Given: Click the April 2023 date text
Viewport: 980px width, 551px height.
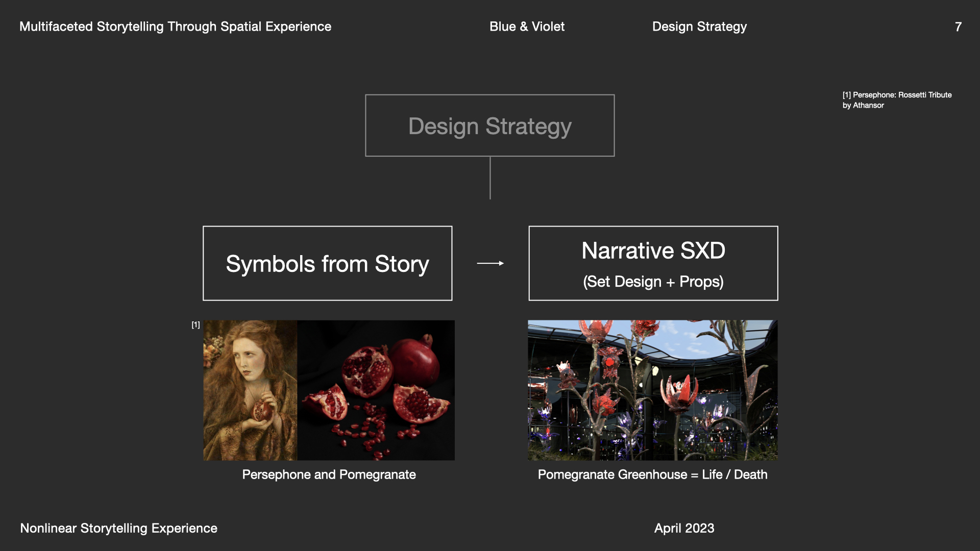Looking at the screenshot, I should pos(684,528).
